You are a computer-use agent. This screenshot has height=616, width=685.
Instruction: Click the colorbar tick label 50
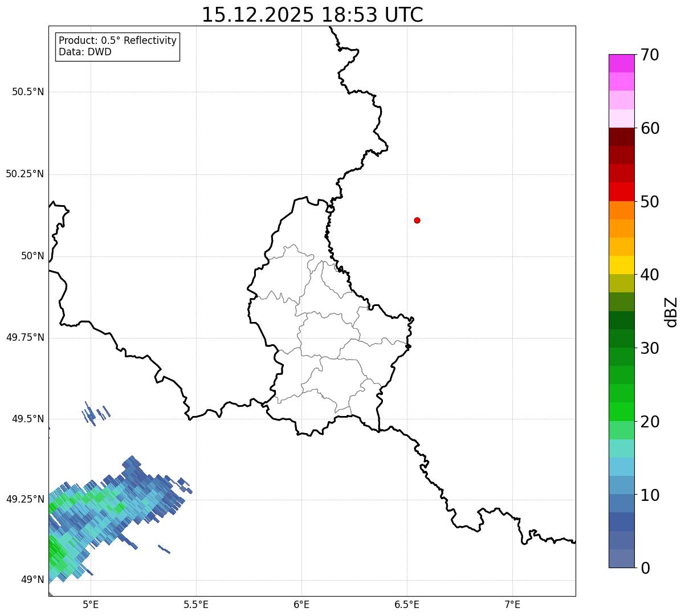650,202
